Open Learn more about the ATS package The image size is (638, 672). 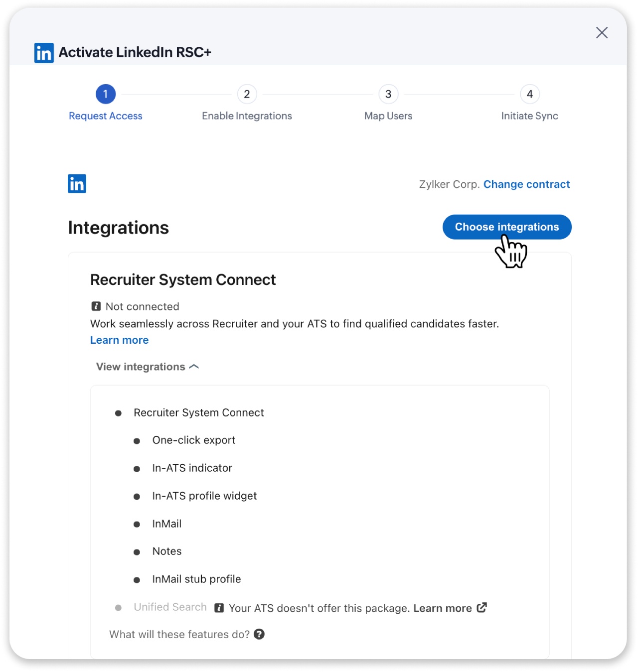pyautogui.click(x=443, y=608)
